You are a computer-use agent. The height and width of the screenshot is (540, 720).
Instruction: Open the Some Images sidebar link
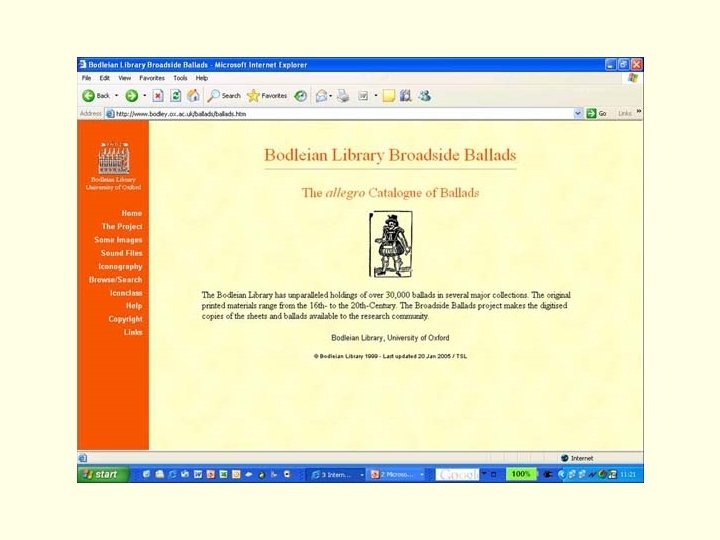tap(118, 240)
